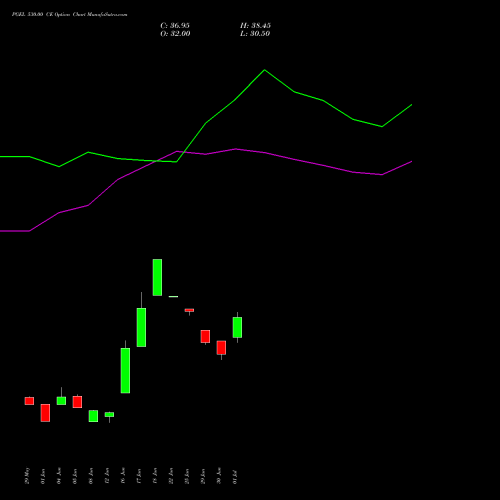
Task: Click the open value O: 32.00
Action: [175, 33]
